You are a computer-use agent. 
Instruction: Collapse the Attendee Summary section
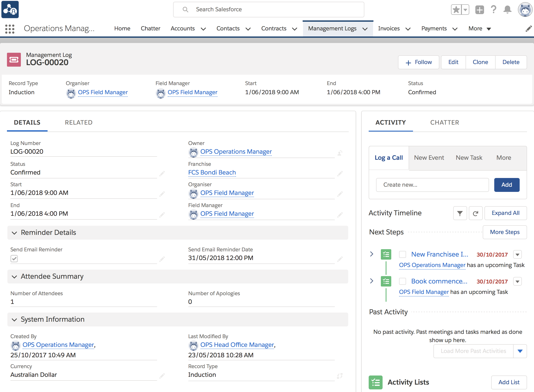pyautogui.click(x=14, y=277)
